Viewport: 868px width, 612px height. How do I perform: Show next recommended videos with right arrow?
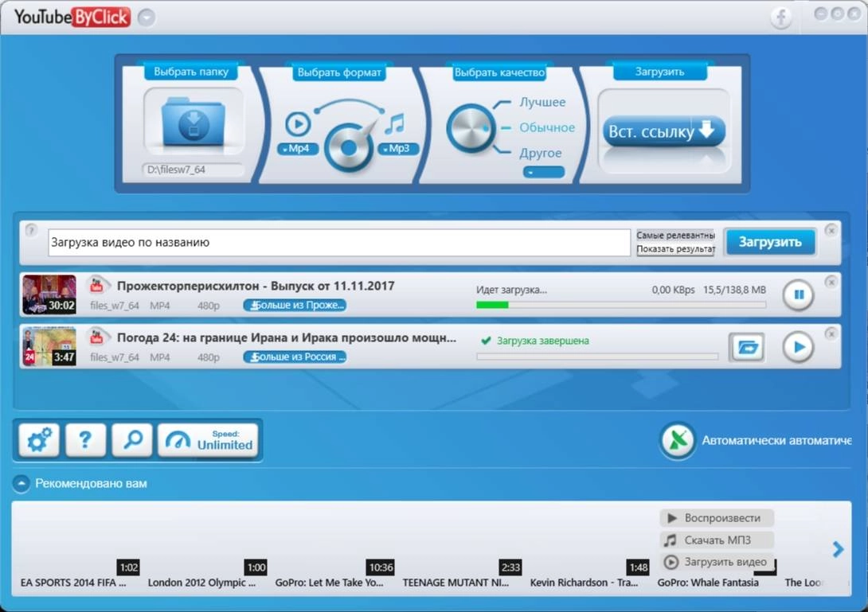pyautogui.click(x=838, y=549)
